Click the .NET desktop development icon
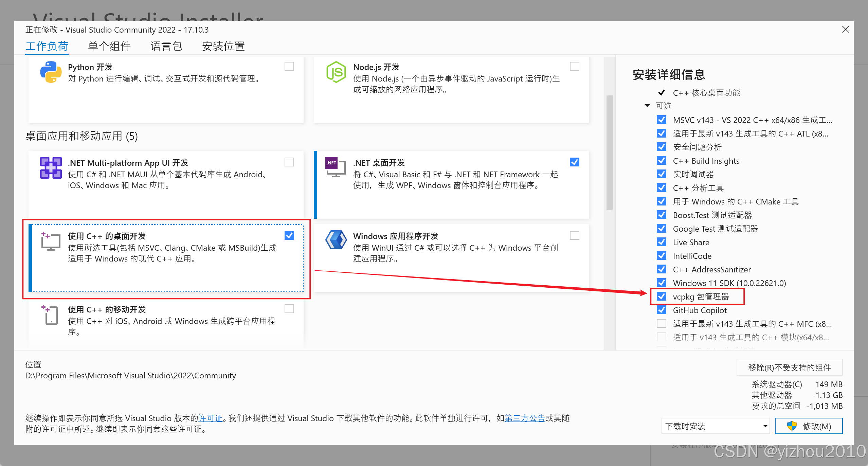 (336, 167)
